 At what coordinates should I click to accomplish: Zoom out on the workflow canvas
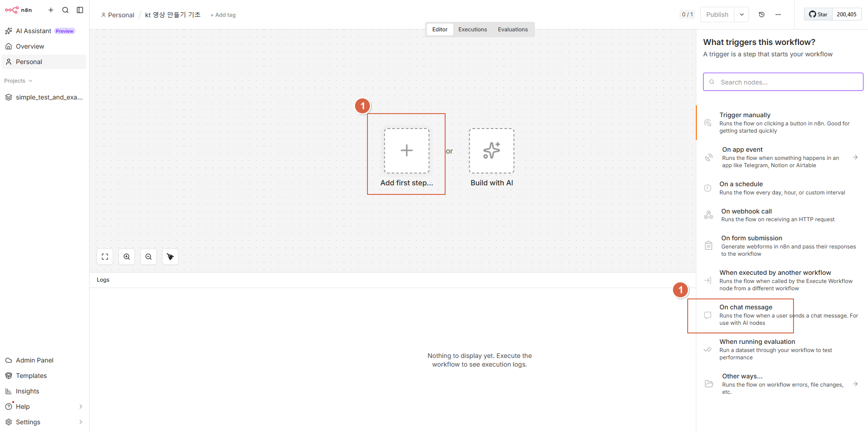point(149,257)
